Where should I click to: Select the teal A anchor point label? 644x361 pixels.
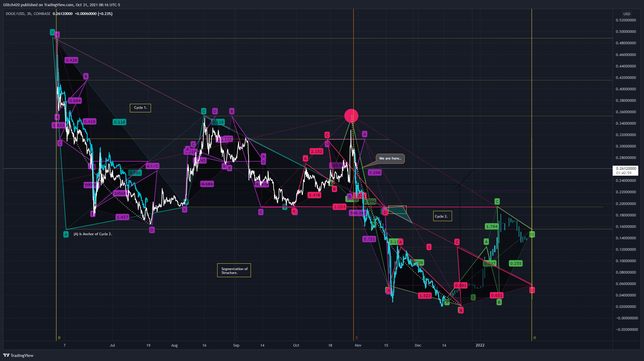[66, 234]
